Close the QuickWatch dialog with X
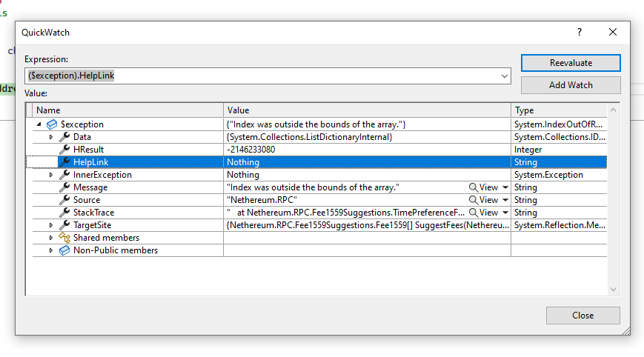The width and height of the screenshot is (644, 357). pos(612,32)
